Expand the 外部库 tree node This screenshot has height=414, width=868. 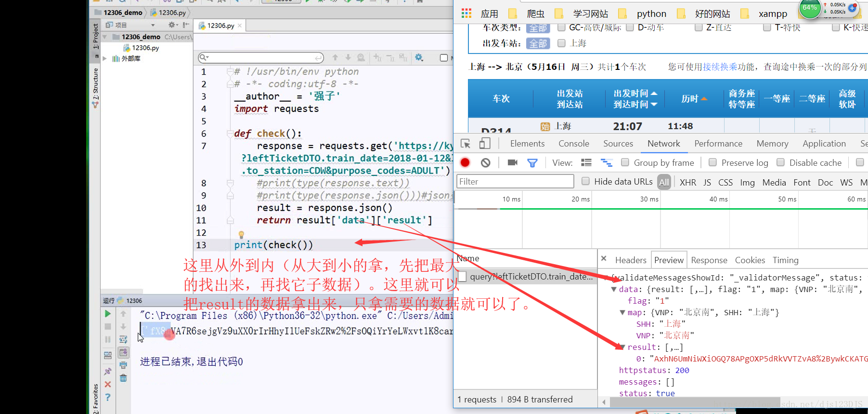point(104,58)
